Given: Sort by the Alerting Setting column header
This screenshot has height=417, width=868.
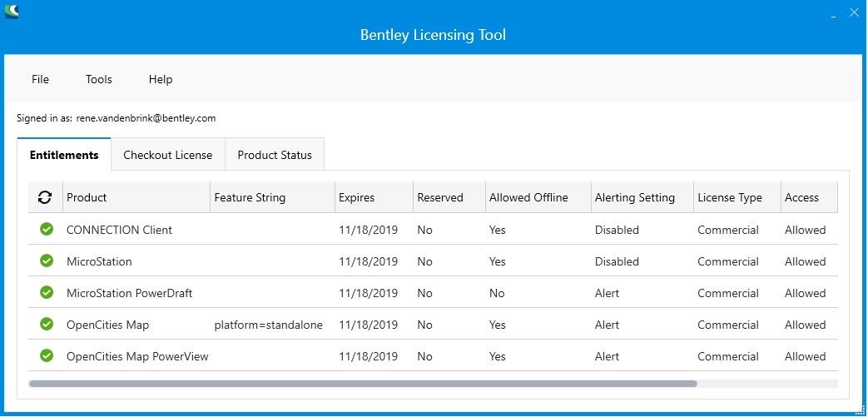Looking at the screenshot, I should [x=642, y=197].
